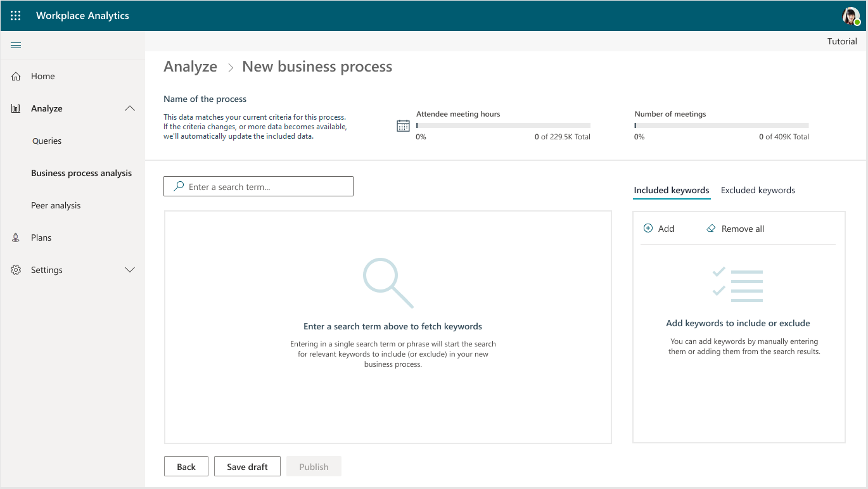The width and height of the screenshot is (868, 489).
Task: Click the Settings gear to expand options
Action: [x=15, y=269]
